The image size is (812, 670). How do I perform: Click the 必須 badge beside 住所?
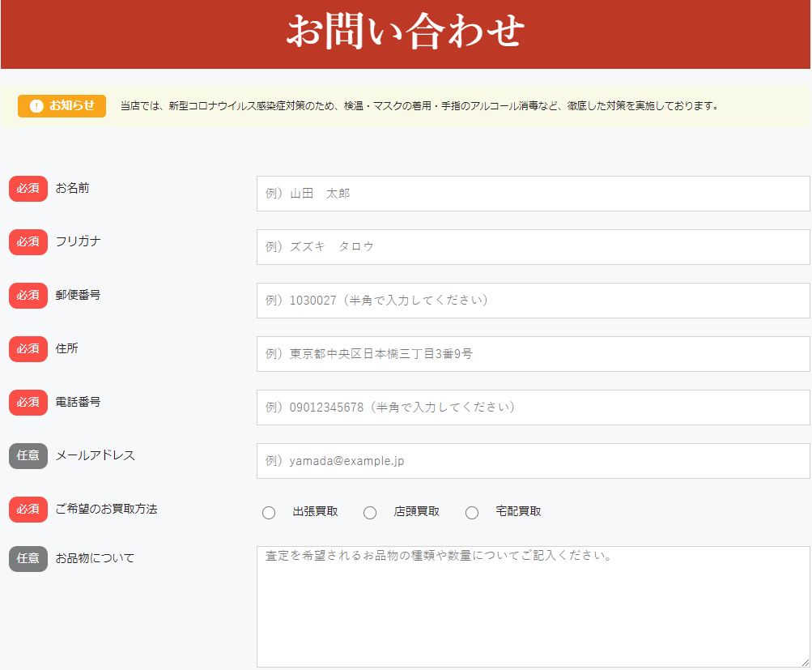pos(28,348)
